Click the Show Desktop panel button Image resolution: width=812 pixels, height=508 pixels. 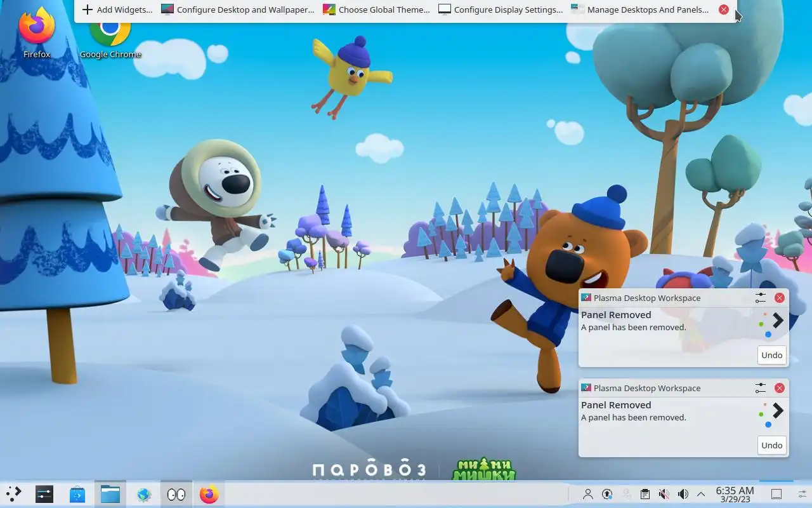[776, 494]
